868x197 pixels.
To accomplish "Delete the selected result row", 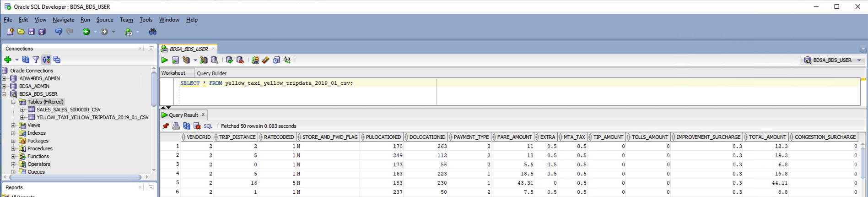I will (197, 126).
